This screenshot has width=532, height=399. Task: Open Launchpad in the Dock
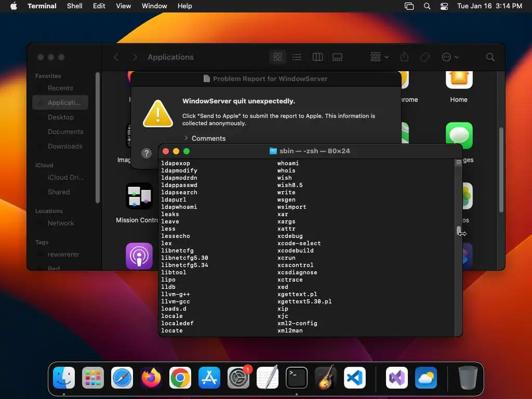click(x=93, y=378)
